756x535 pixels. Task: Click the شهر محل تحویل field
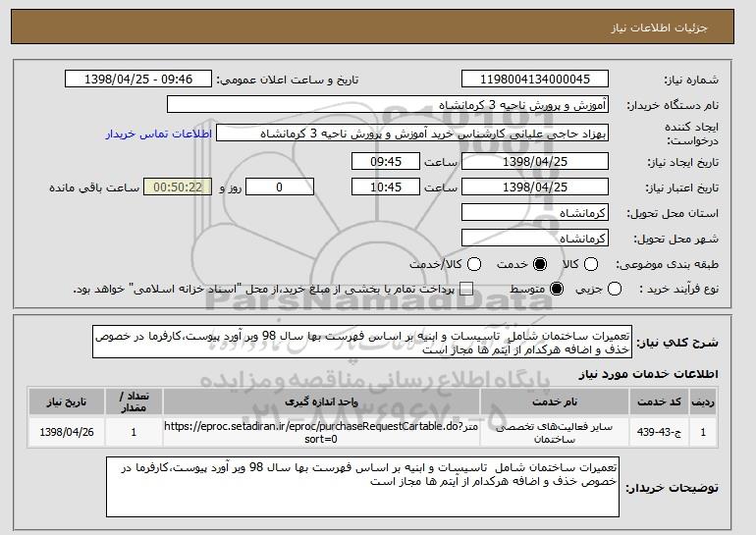click(535, 239)
